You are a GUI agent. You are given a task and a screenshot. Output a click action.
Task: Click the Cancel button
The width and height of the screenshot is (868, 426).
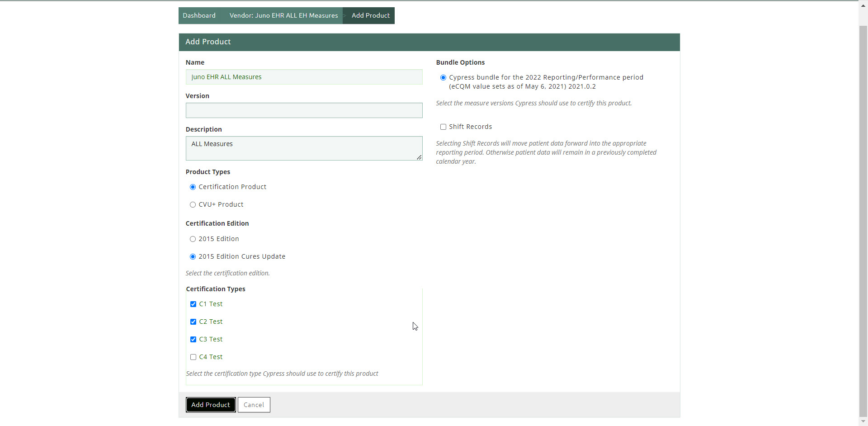(x=254, y=405)
